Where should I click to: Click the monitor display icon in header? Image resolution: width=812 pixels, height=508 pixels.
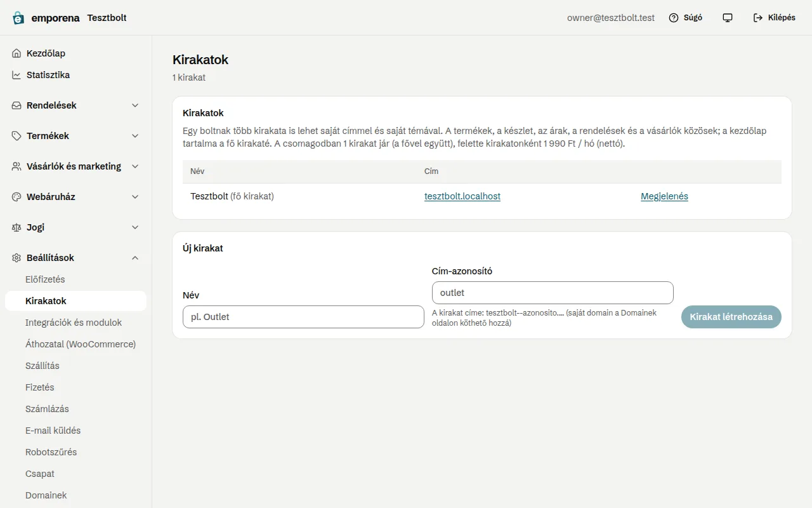coord(728,18)
